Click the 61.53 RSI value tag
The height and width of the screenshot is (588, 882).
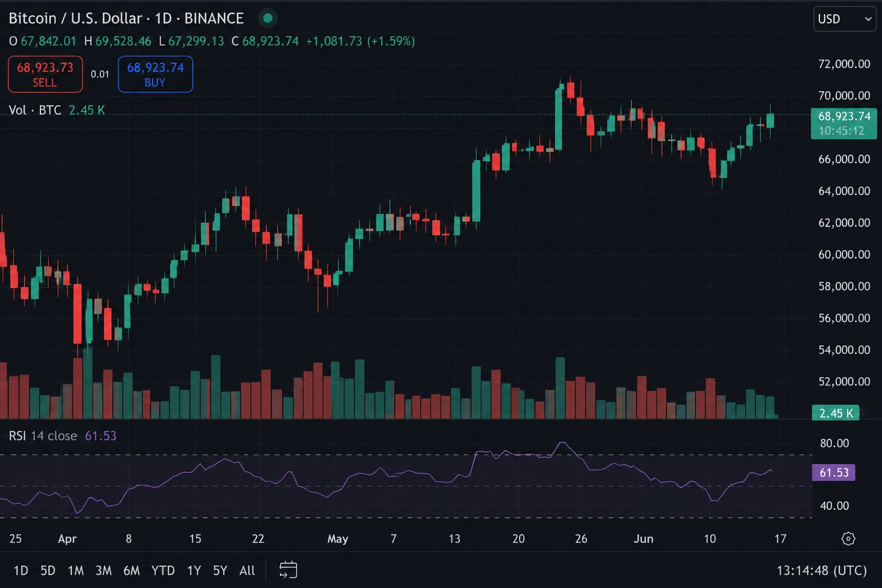(x=834, y=473)
